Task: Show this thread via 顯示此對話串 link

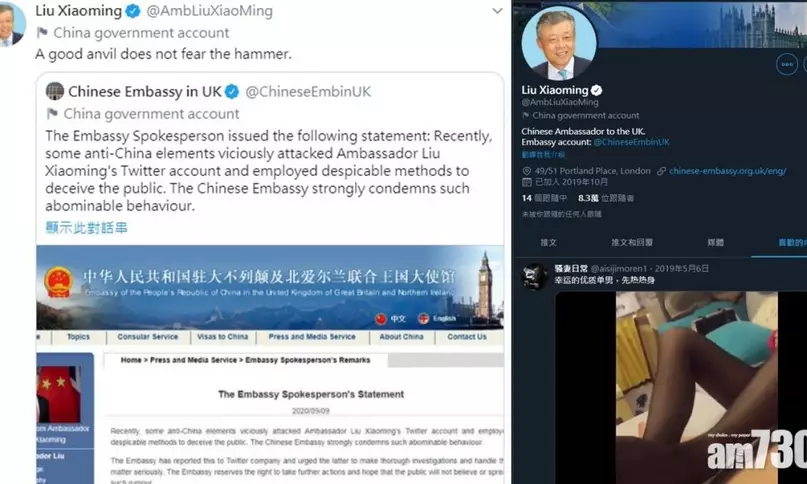Action: click(x=86, y=228)
